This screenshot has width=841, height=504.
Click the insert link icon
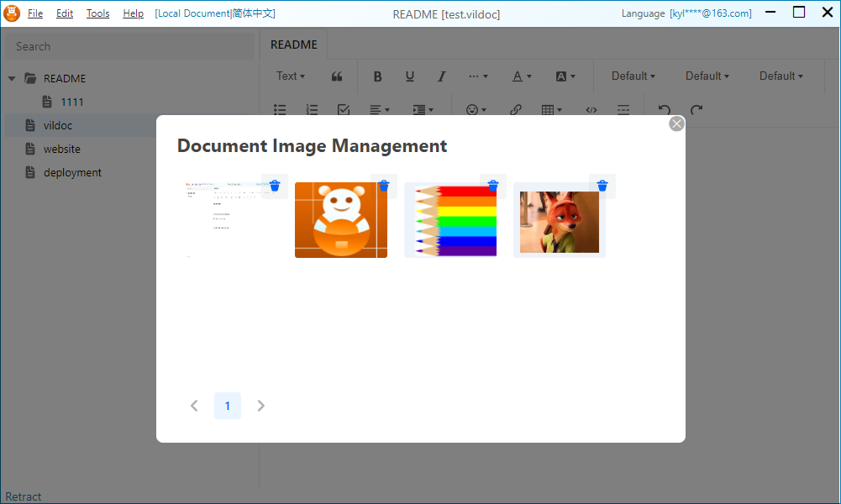point(516,110)
